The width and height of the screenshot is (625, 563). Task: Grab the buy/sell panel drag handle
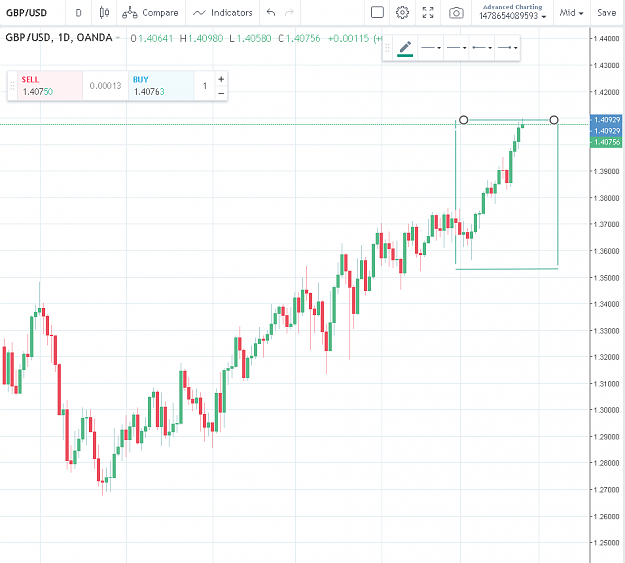click(x=12, y=86)
